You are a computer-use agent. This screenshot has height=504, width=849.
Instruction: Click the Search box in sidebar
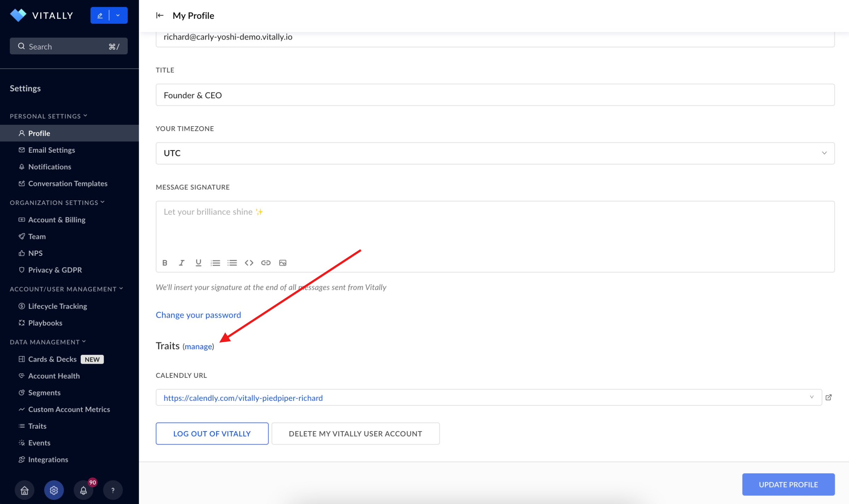coord(69,46)
